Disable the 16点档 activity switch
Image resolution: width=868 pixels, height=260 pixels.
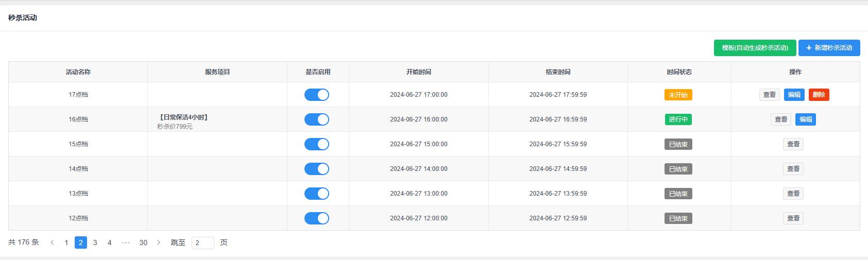click(x=316, y=119)
